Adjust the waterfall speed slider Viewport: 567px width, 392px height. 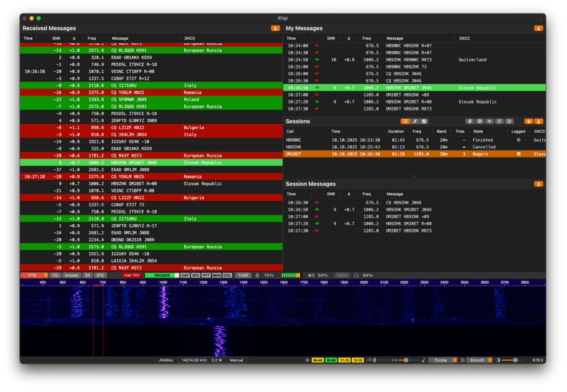(x=381, y=360)
